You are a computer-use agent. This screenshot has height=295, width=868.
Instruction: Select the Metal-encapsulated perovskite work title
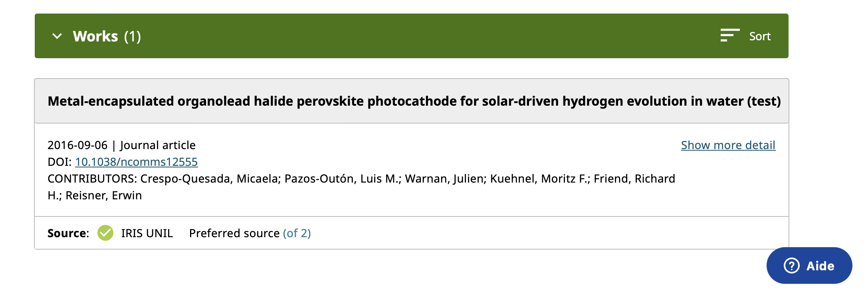coord(414,101)
